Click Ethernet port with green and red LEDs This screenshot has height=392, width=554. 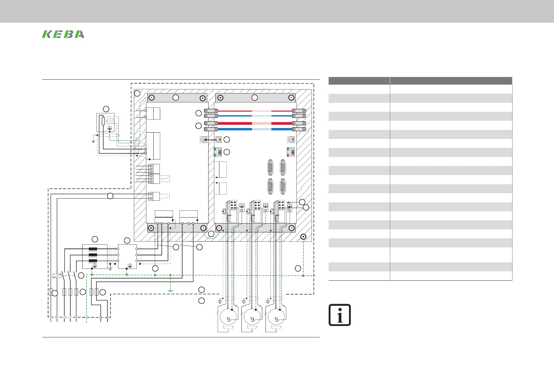pyautogui.click(x=291, y=152)
